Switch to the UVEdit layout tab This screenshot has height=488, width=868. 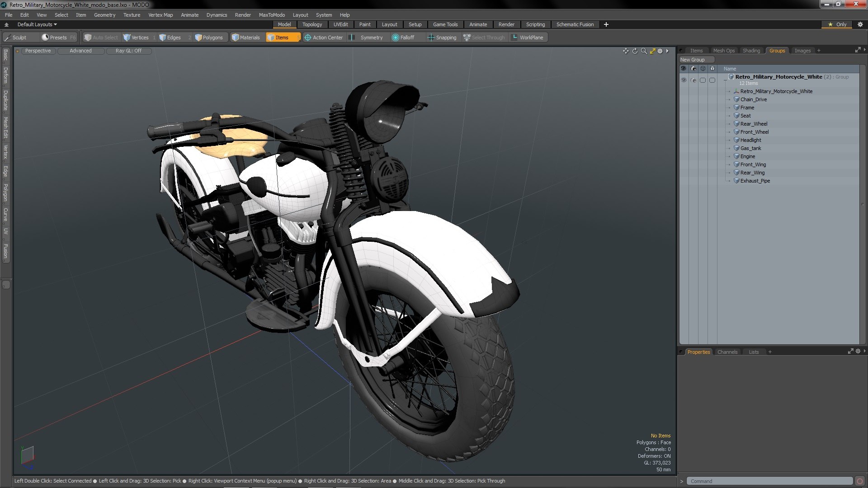340,24
